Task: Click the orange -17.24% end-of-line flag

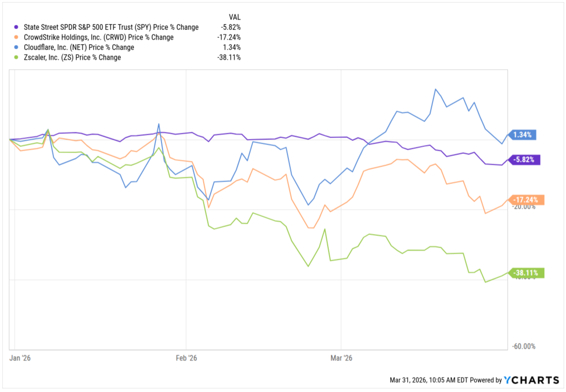Action: [526, 200]
